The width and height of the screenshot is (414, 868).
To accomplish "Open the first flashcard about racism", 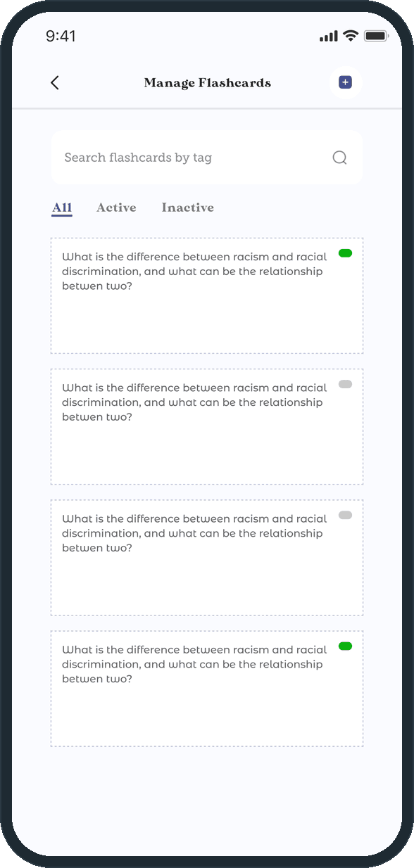I will (207, 295).
